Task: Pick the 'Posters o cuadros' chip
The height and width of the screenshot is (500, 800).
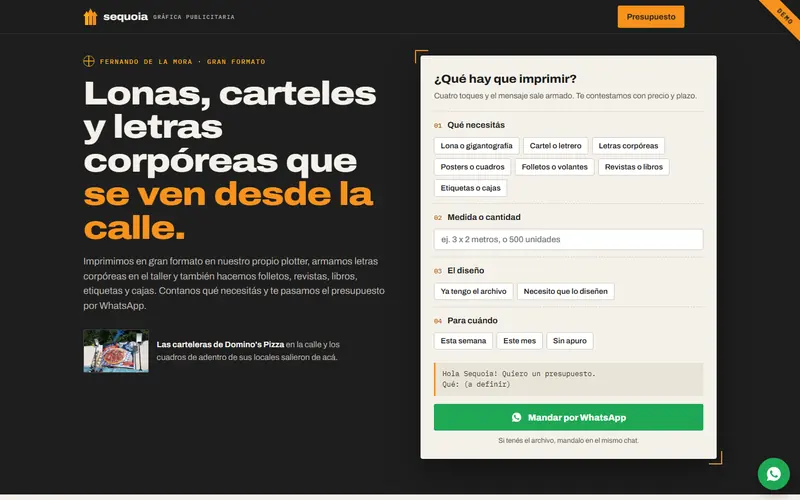Action: (472, 167)
